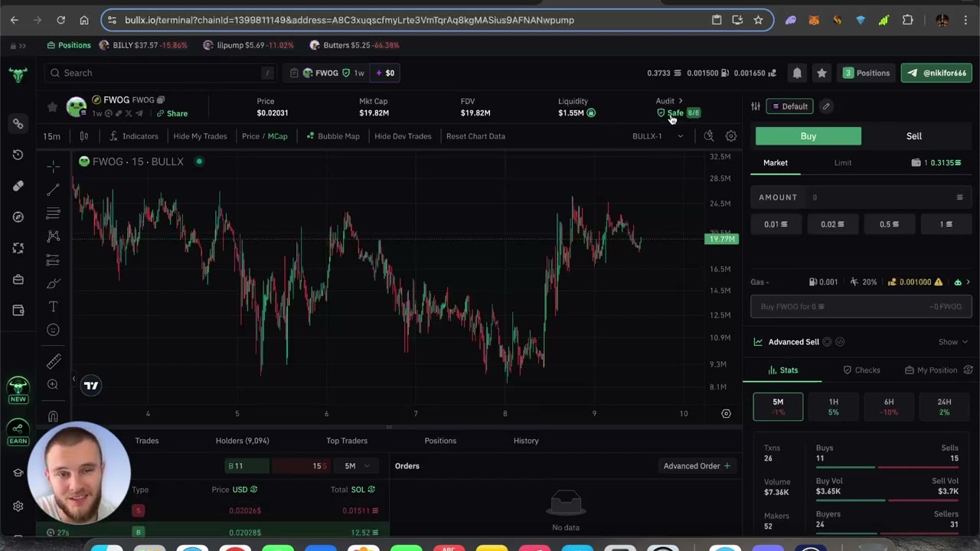This screenshot has height=551, width=980.
Task: Select the Sell side
Action: (914, 136)
